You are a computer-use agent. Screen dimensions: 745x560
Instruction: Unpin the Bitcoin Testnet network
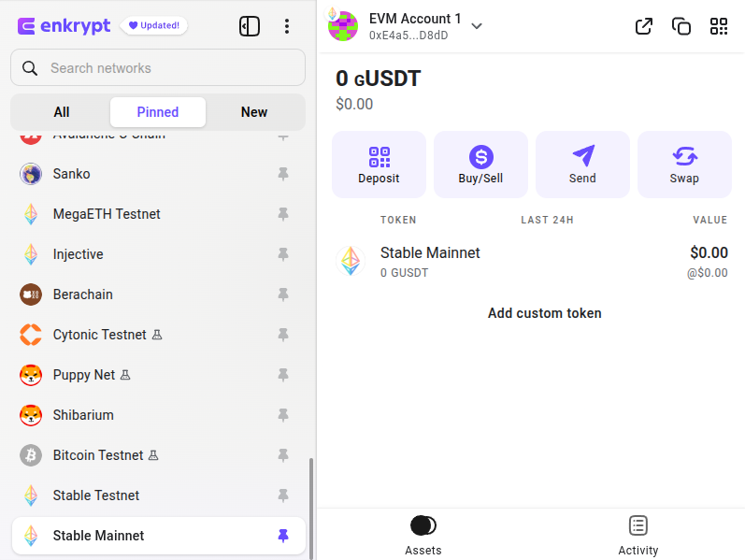[x=283, y=455]
